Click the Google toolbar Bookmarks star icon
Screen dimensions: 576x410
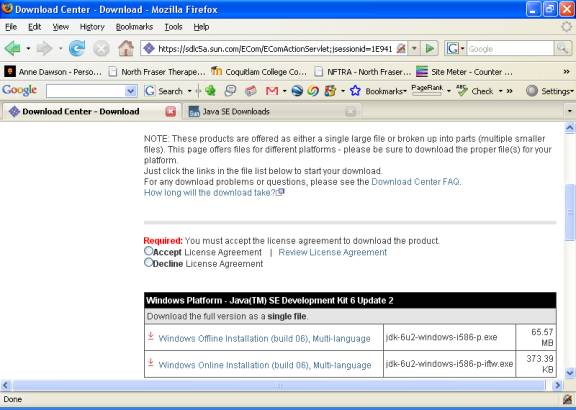[355, 91]
